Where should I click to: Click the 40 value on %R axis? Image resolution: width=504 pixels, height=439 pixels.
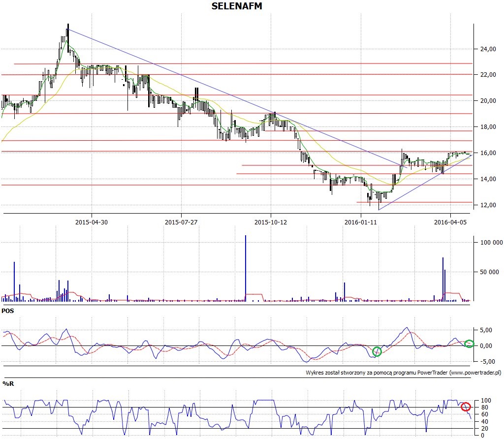pyautogui.click(x=484, y=422)
